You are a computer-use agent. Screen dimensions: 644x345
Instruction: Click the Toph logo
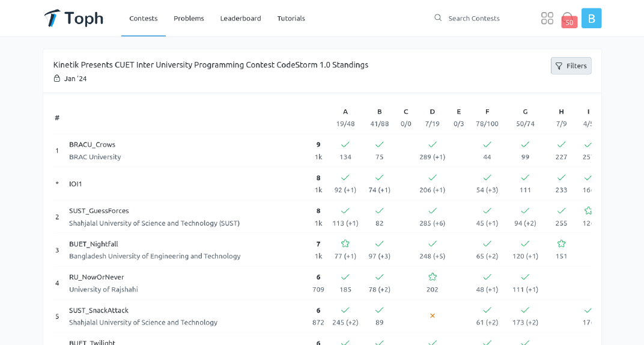tap(73, 18)
